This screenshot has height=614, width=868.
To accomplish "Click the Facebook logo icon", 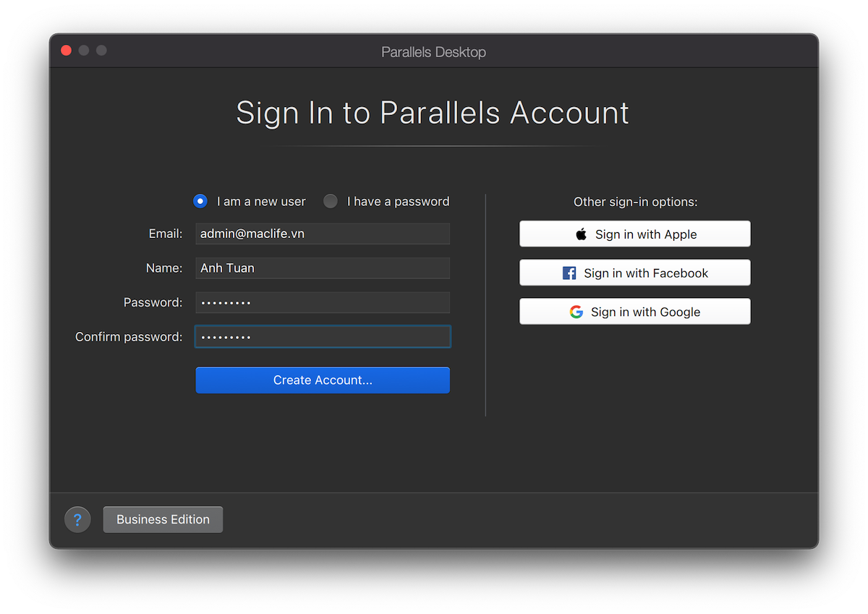I will pyautogui.click(x=571, y=273).
